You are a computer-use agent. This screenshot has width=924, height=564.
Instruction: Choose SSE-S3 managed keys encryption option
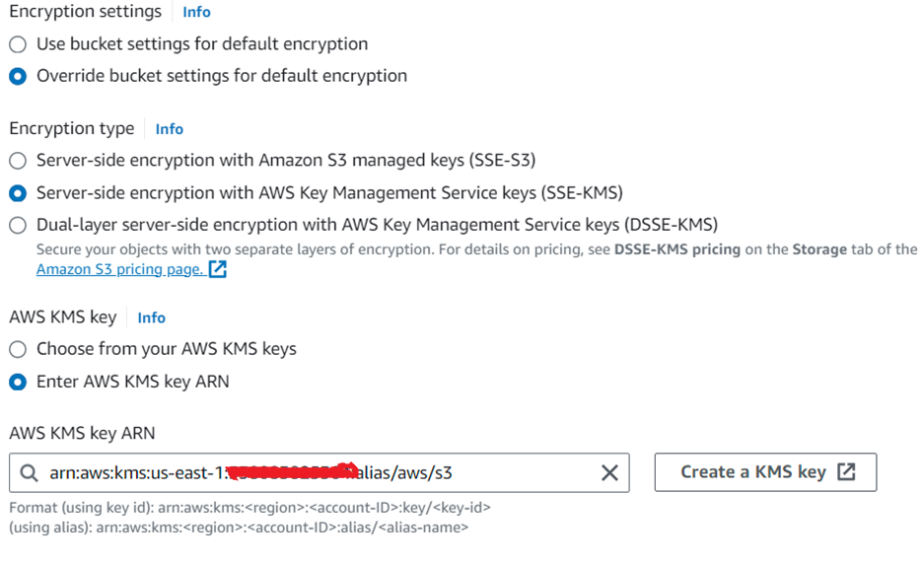point(18,161)
